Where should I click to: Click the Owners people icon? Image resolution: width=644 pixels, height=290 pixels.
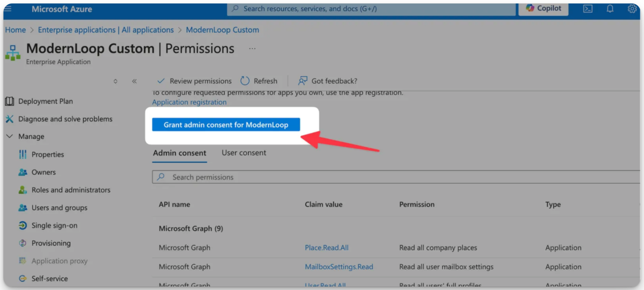pos(23,172)
